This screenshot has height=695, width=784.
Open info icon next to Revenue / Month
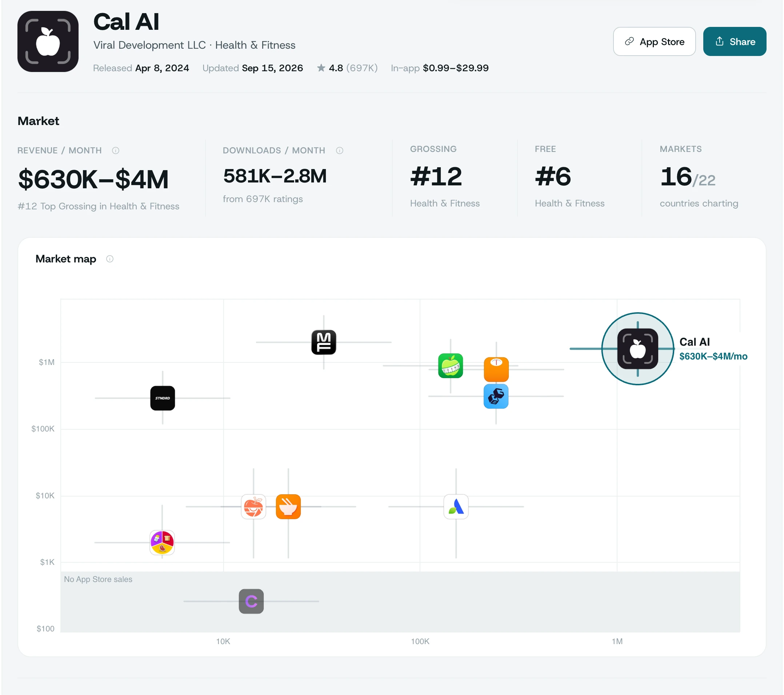tap(115, 150)
